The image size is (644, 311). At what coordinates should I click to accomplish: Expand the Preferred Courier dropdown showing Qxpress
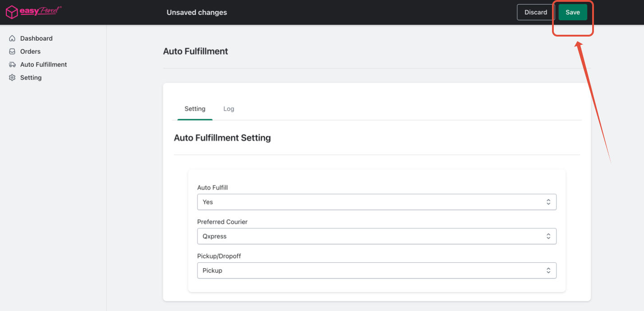coord(377,236)
